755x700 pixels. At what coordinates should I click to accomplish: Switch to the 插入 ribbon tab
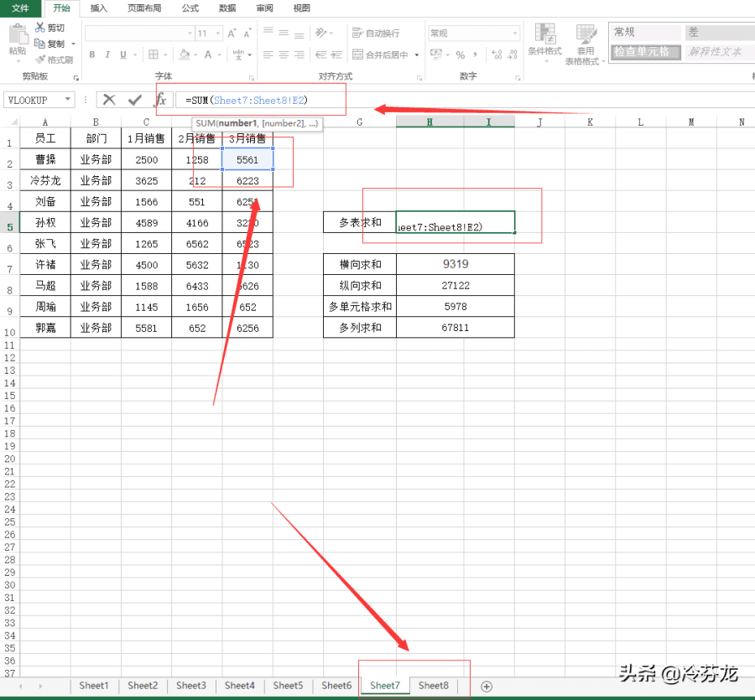point(99,8)
